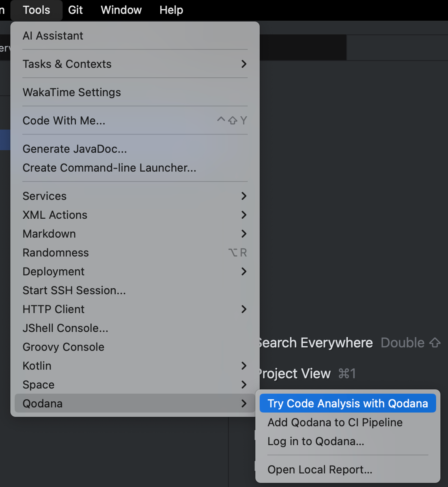Open the JShell Console…
The width and height of the screenshot is (448, 487).
click(x=65, y=328)
